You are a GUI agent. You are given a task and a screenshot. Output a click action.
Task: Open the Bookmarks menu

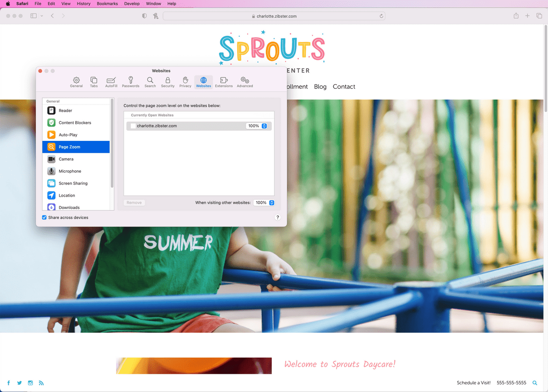[x=107, y=4]
